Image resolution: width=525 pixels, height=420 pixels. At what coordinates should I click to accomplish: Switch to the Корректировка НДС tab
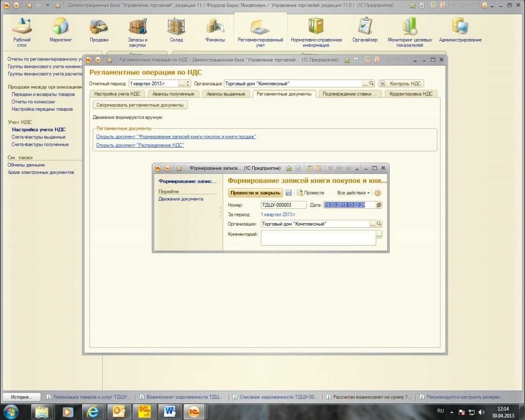(411, 94)
